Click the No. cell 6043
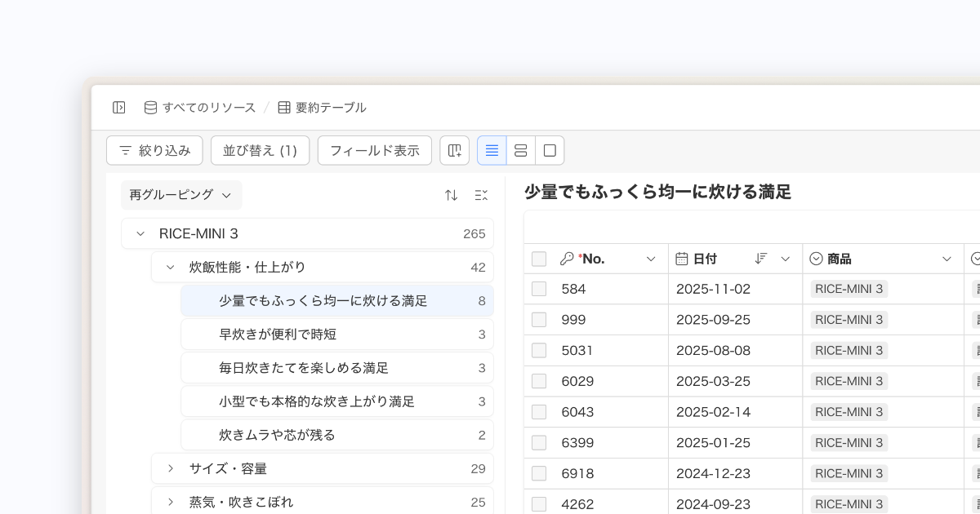 578,412
